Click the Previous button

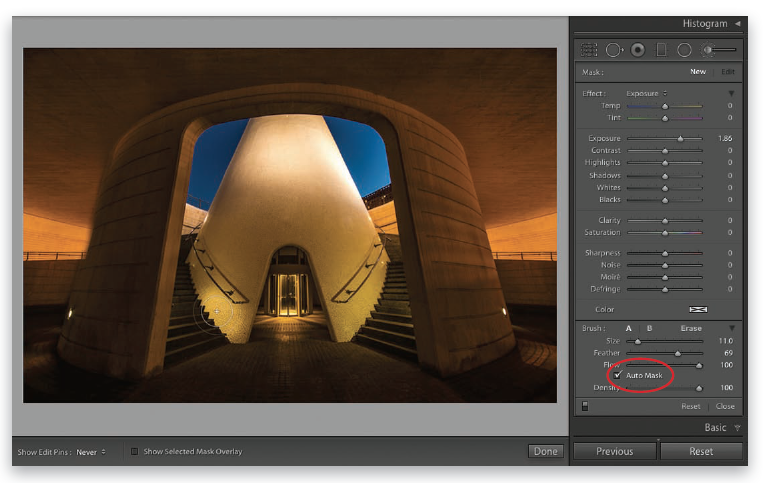(614, 452)
